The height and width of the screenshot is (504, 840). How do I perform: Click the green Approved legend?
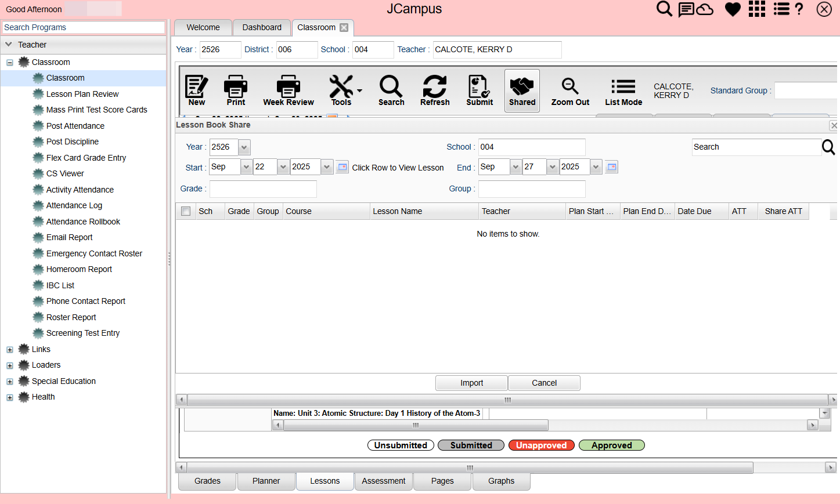tap(611, 445)
